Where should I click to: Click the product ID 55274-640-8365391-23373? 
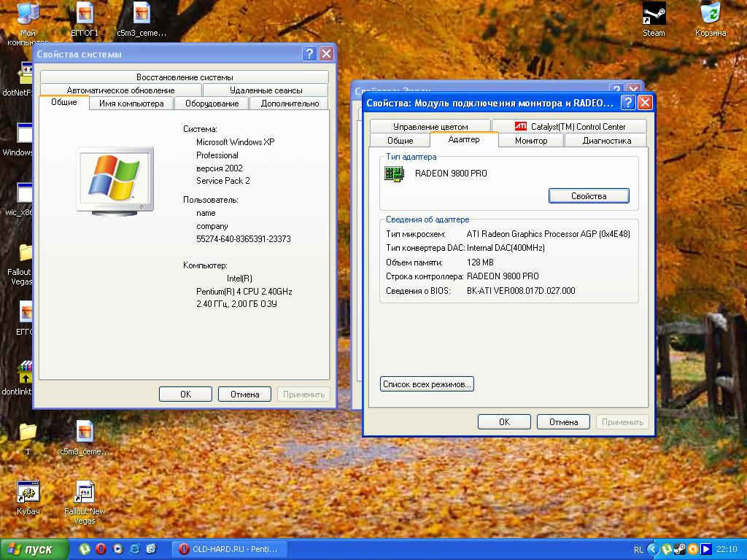[x=244, y=239]
